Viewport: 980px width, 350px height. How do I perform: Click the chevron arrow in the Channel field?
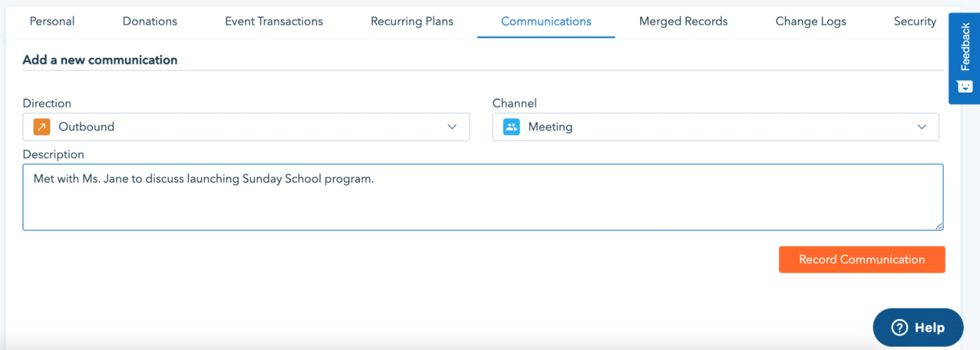pos(922,127)
